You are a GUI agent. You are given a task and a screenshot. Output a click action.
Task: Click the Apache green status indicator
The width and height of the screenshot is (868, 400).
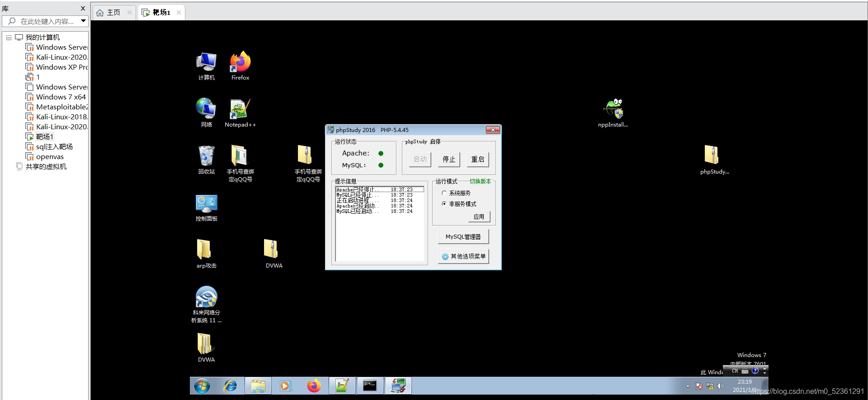coord(381,153)
